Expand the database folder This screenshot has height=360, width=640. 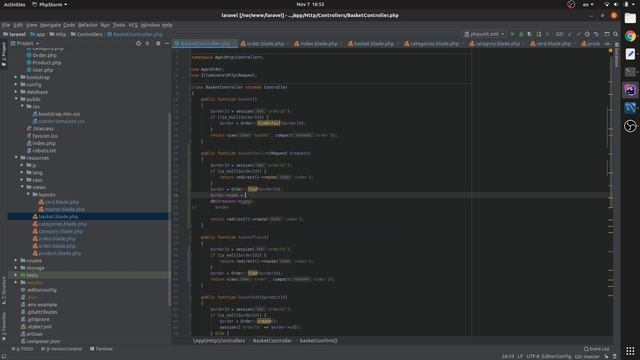pyautogui.click(x=16, y=92)
